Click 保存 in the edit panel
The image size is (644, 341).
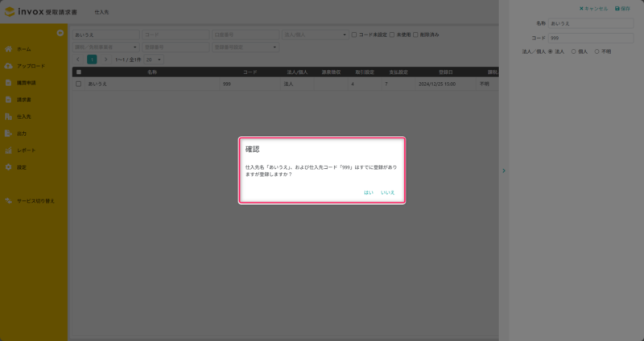point(622,9)
